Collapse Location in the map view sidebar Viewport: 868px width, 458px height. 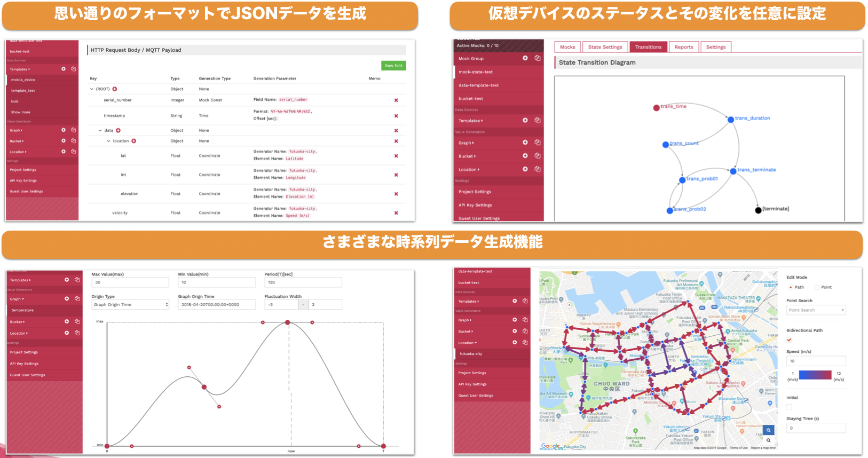468,343
